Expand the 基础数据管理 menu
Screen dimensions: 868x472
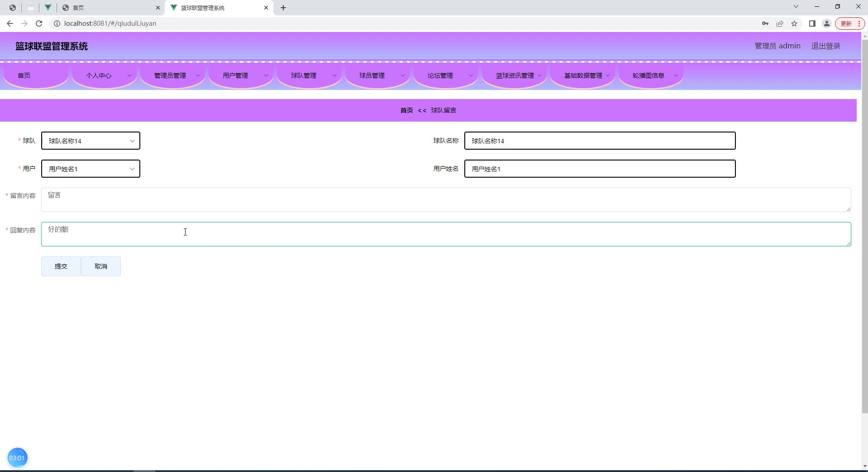tap(582, 76)
